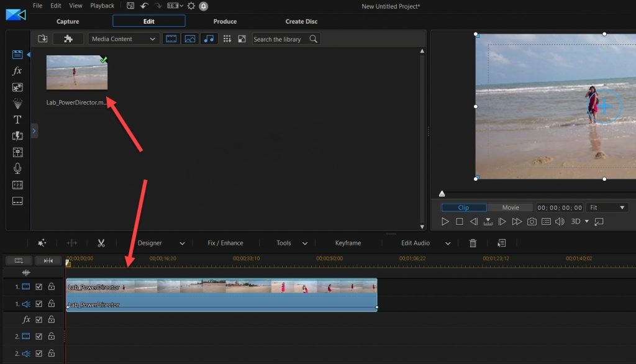Open the Title Room
636x364 pixels.
(17, 120)
